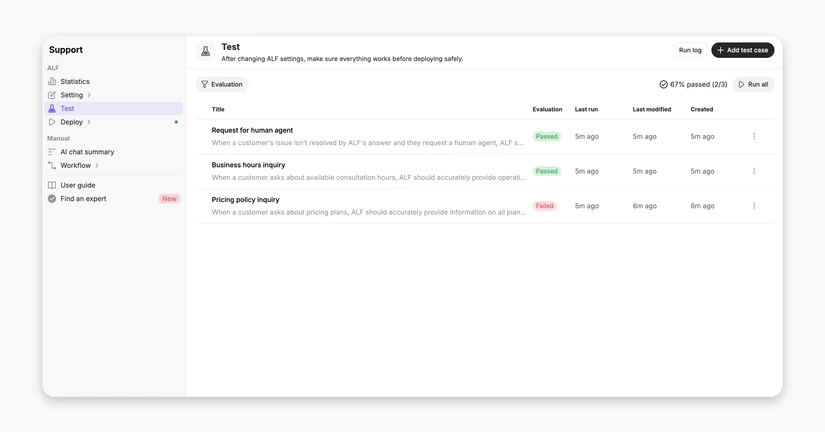Open the Evaluation filter dropdown
The width and height of the screenshot is (825, 432).
[222, 84]
